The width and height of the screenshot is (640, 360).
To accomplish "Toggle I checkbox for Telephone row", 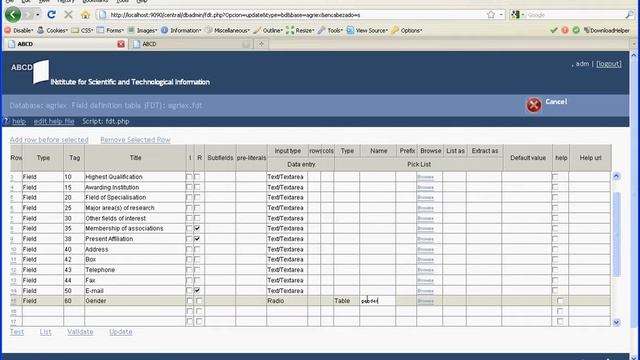I will pos(189,270).
